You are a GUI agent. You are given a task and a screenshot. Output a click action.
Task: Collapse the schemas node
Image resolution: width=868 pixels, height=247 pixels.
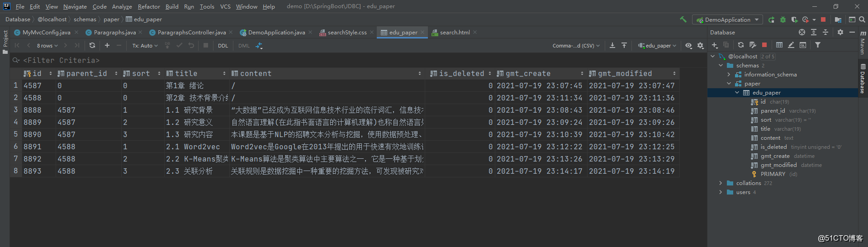coord(721,65)
